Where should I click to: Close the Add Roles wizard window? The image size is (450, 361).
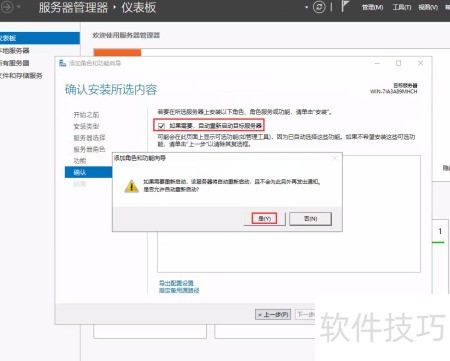click(421, 63)
